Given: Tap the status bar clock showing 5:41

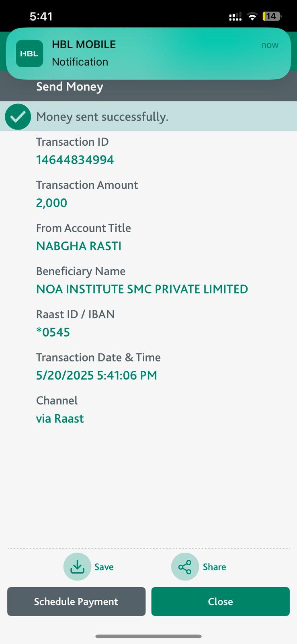Looking at the screenshot, I should (x=41, y=17).
